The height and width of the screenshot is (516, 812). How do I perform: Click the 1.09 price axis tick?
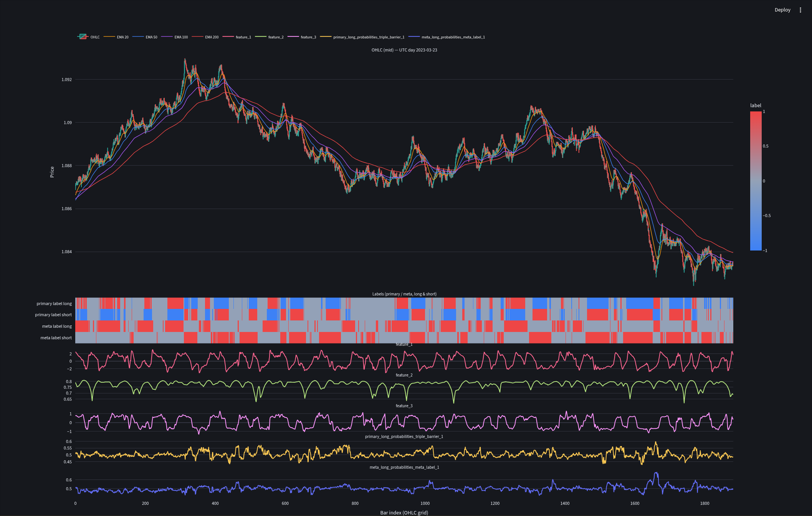tap(68, 123)
